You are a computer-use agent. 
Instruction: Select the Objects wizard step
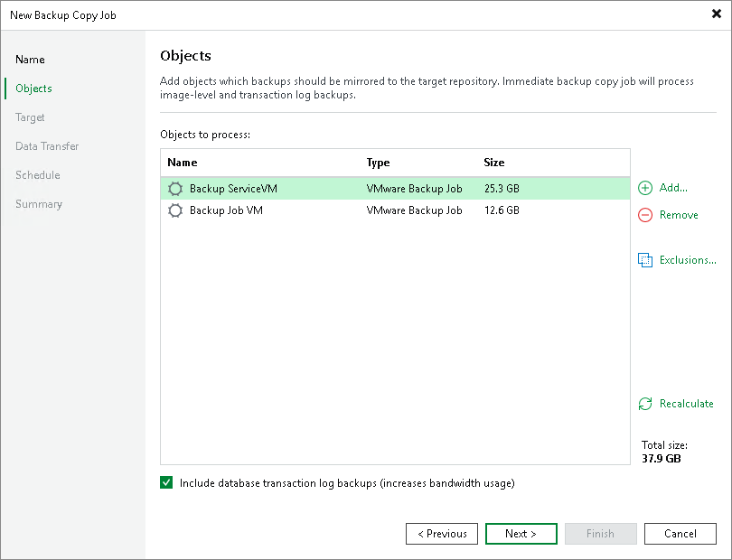[33, 89]
